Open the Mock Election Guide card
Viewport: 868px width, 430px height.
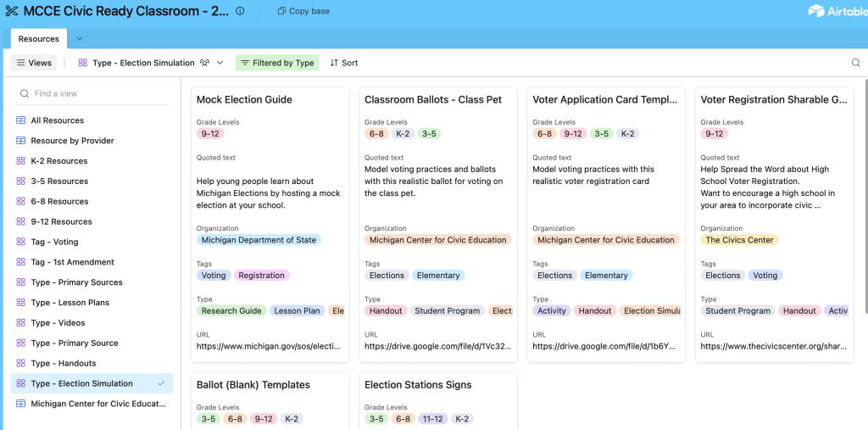(x=270, y=225)
